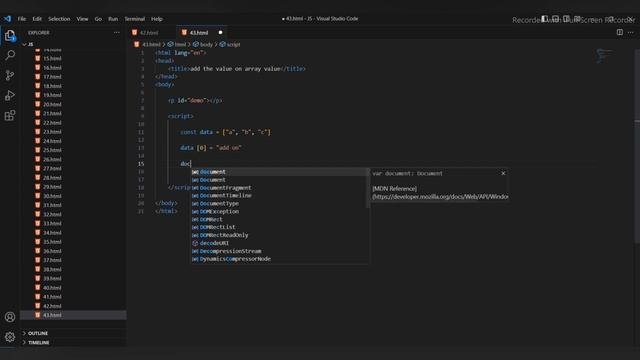
Task: Click the editor minimap preview
Action: pyautogui.click(x=604, y=55)
